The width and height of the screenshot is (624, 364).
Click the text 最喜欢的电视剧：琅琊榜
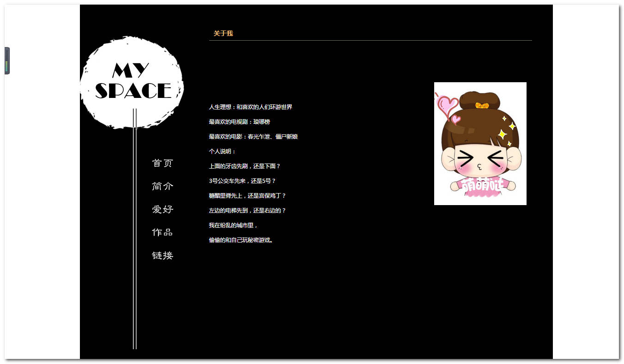click(x=239, y=122)
